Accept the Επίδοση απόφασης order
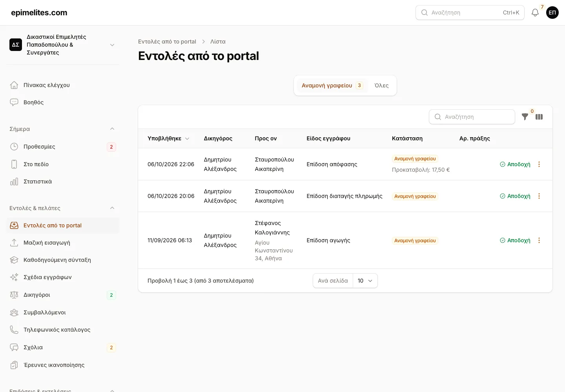Viewport: 565px width, 392px height. pyautogui.click(x=515, y=164)
